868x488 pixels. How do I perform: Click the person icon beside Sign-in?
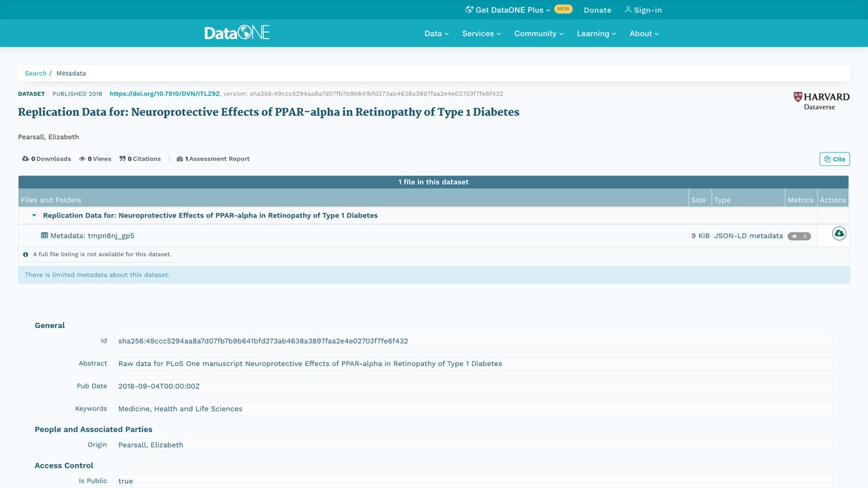click(628, 9)
